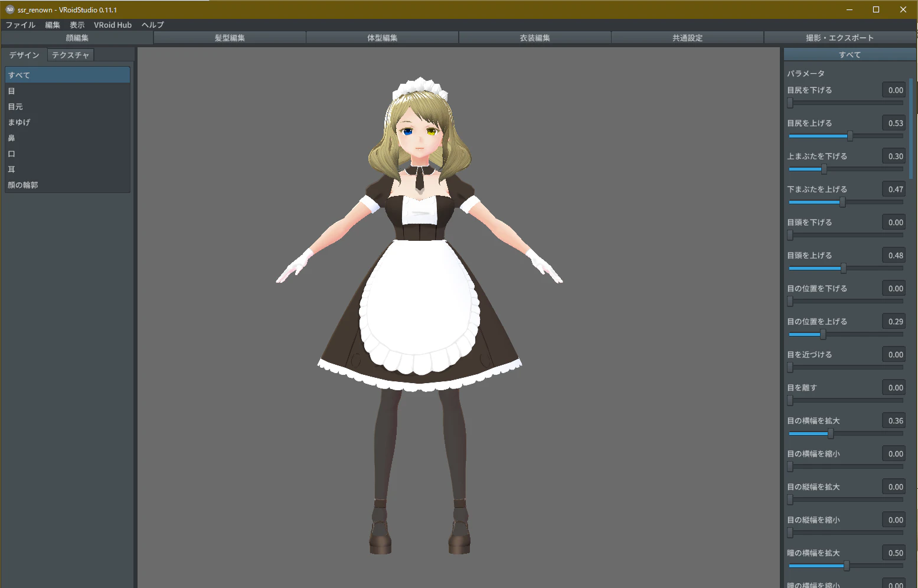Click the 上まぶたを下げる value 0.30 field
The image size is (918, 588).
(x=894, y=156)
